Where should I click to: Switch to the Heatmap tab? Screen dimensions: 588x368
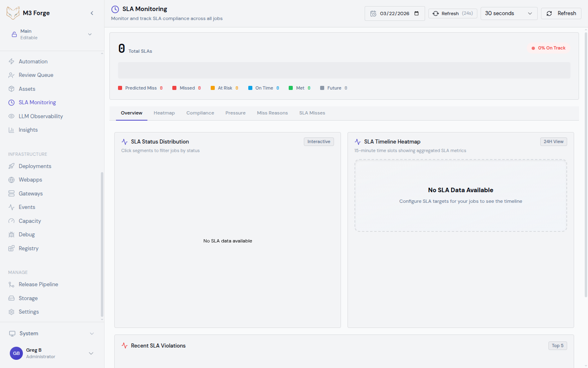(164, 113)
